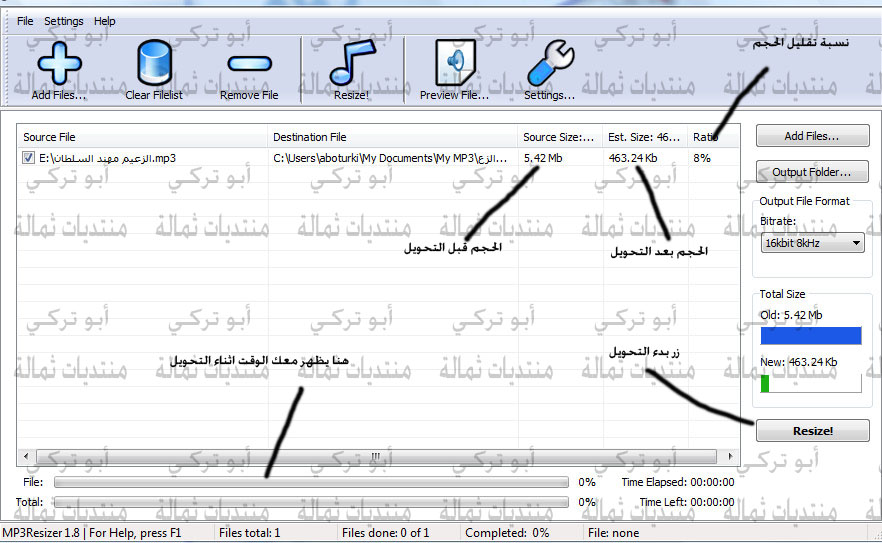Image resolution: width=882 pixels, height=543 pixels.
Task: Click the Ratio column header
Action: pyautogui.click(x=713, y=137)
